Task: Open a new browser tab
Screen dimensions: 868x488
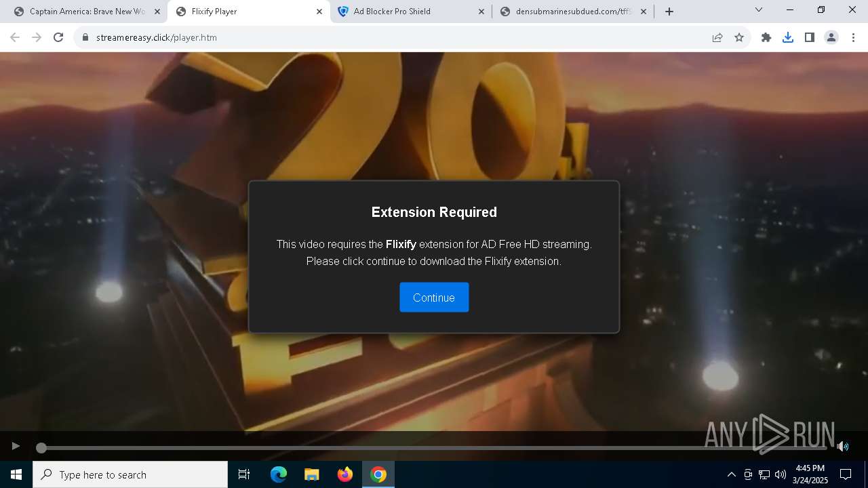Action: (669, 12)
